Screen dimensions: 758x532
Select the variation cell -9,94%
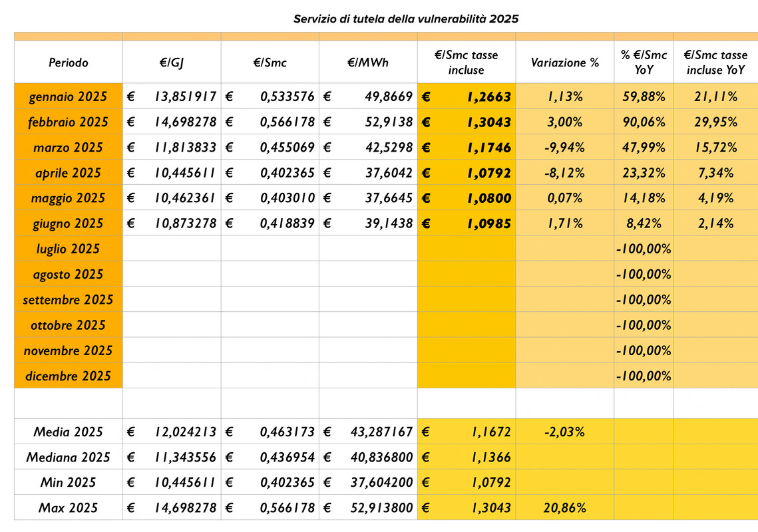coord(564,147)
